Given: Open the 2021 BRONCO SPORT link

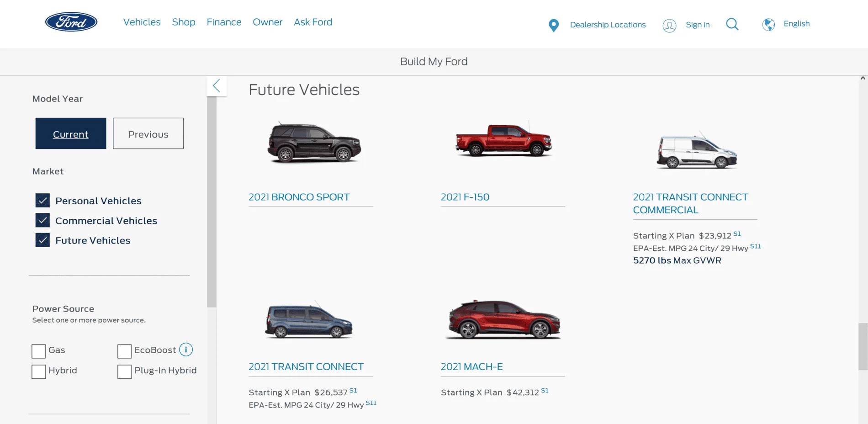Looking at the screenshot, I should 299,197.
